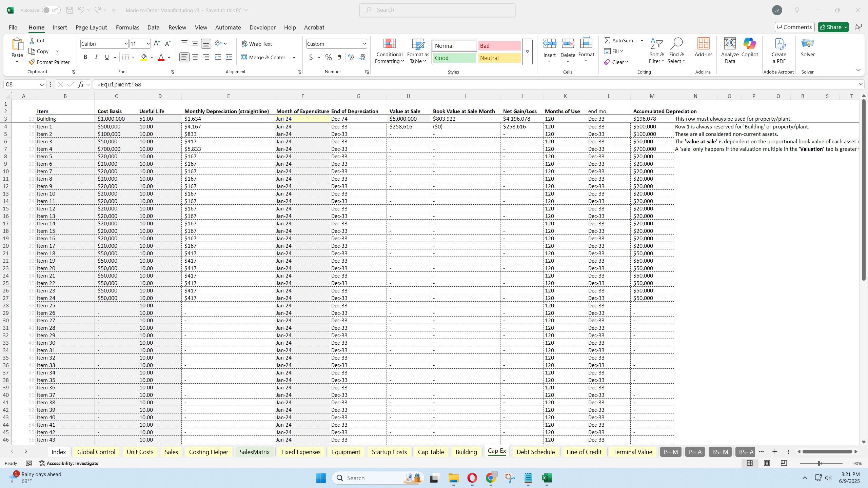Open the Equipment sheet tab
The width and height of the screenshot is (868, 488).
(346, 451)
